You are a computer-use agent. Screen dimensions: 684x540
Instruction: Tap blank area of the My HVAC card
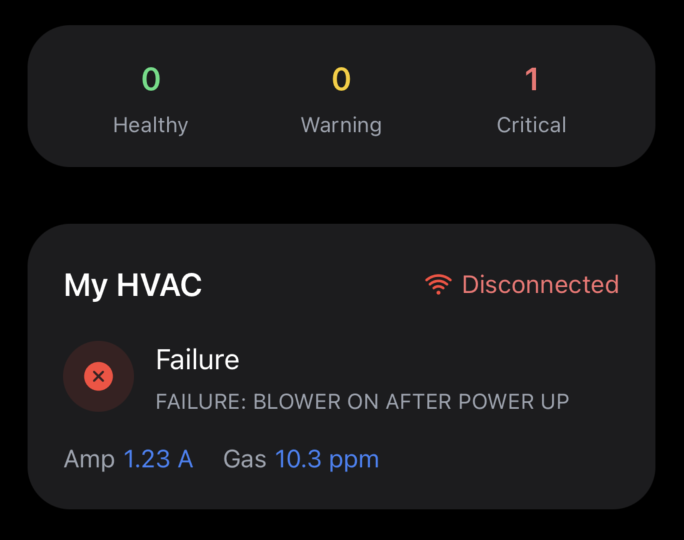[520, 460]
